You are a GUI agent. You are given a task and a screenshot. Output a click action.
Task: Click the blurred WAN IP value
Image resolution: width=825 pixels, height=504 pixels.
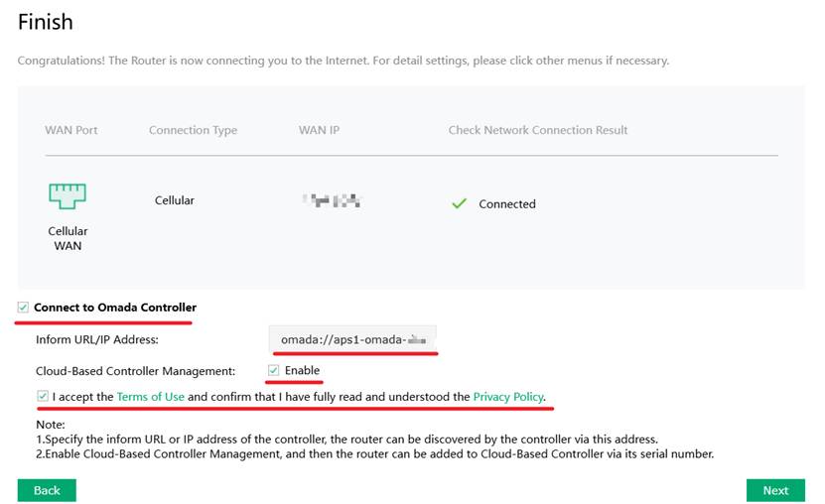click(x=332, y=201)
